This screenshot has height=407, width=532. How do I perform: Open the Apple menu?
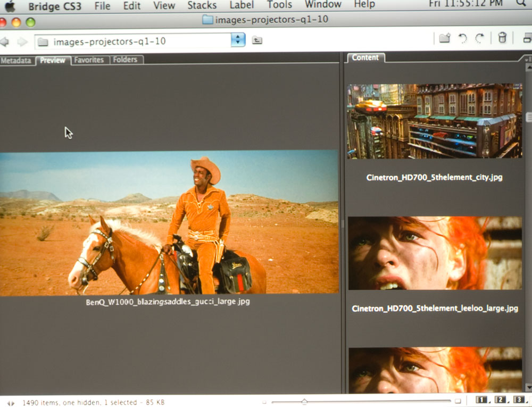10,6
